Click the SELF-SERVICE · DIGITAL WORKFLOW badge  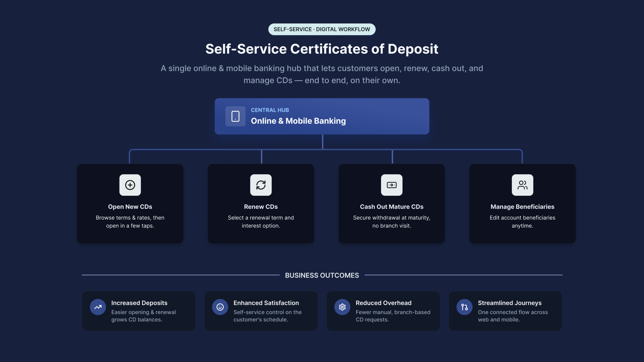[322, 29]
